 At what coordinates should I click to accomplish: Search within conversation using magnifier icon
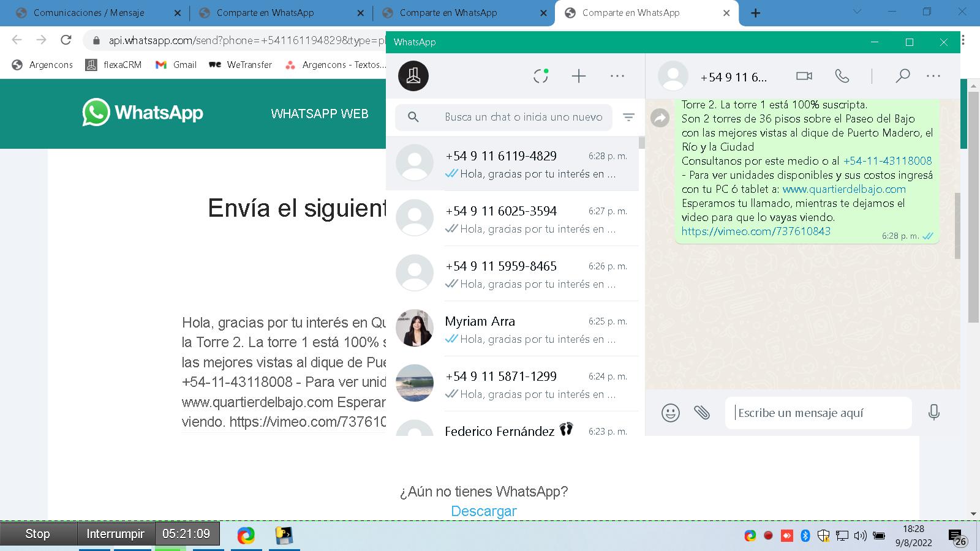[902, 76]
